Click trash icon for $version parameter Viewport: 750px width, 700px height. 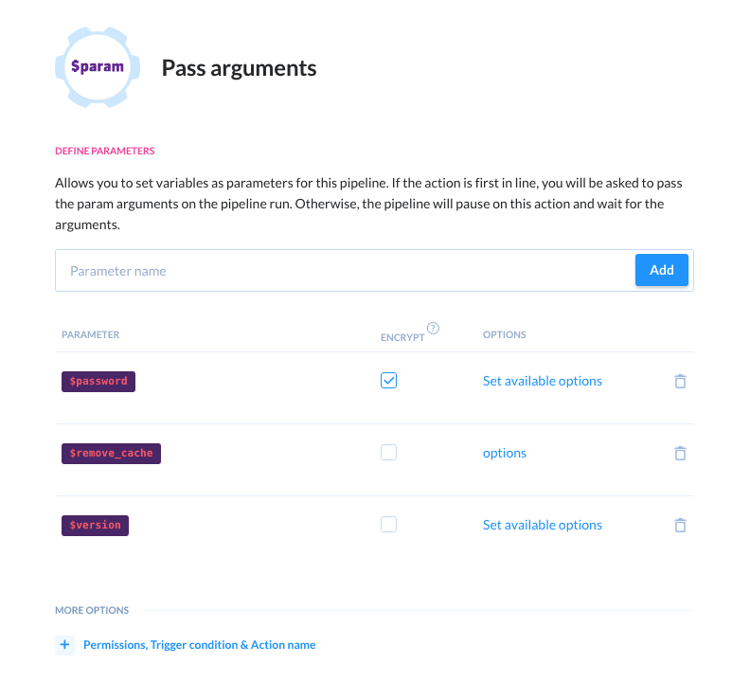coord(679,525)
